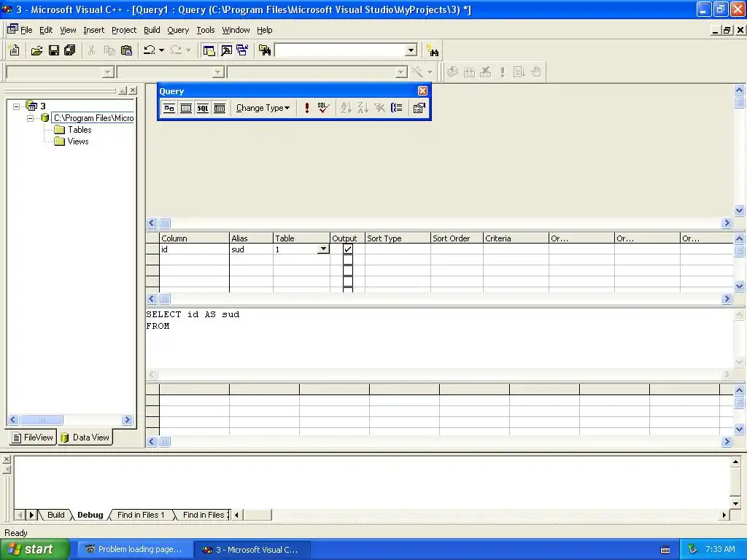Click the Column header in grid pane
Viewport: 747px width, 560px height.
pyautogui.click(x=194, y=238)
